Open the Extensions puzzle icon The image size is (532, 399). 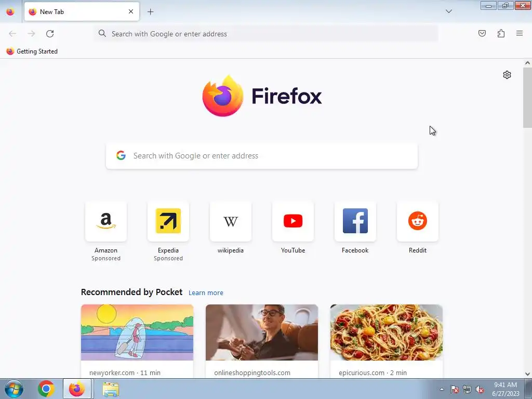(x=501, y=33)
